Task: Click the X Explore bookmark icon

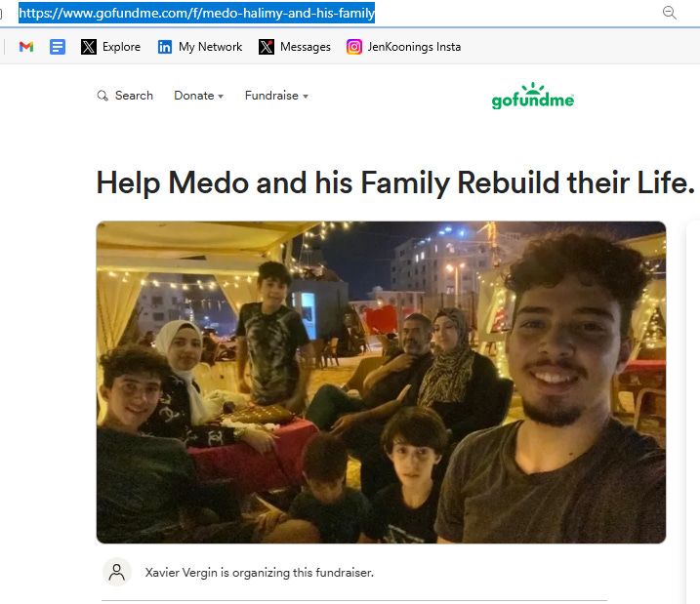Action: [89, 47]
